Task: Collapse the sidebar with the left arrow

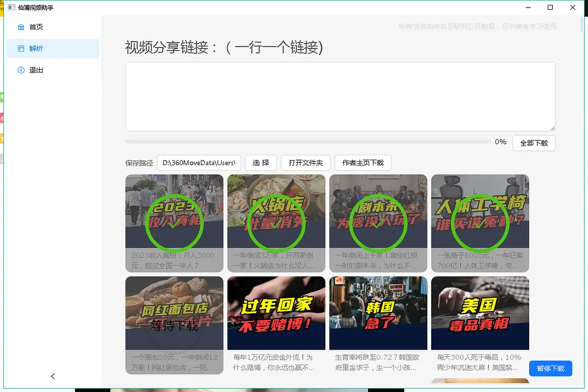Action: (52, 376)
